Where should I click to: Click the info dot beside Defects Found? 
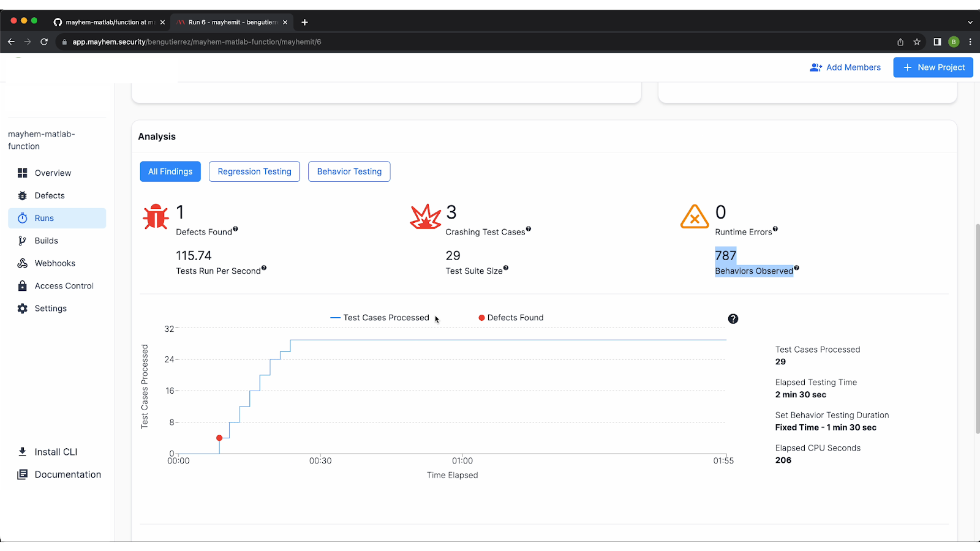pyautogui.click(x=235, y=229)
